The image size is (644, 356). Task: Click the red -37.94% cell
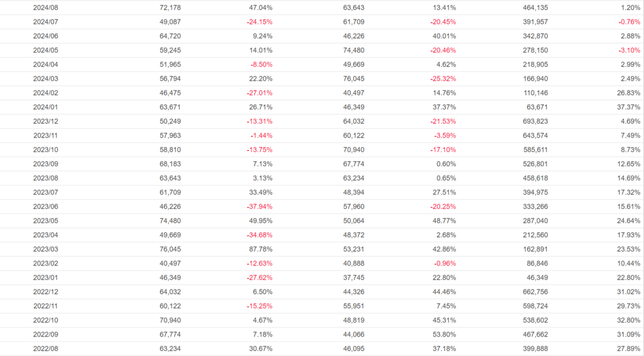point(259,207)
